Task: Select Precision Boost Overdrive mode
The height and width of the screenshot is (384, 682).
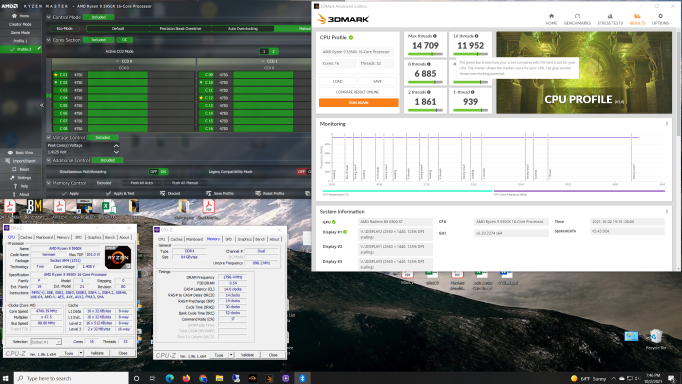Action: (180, 29)
